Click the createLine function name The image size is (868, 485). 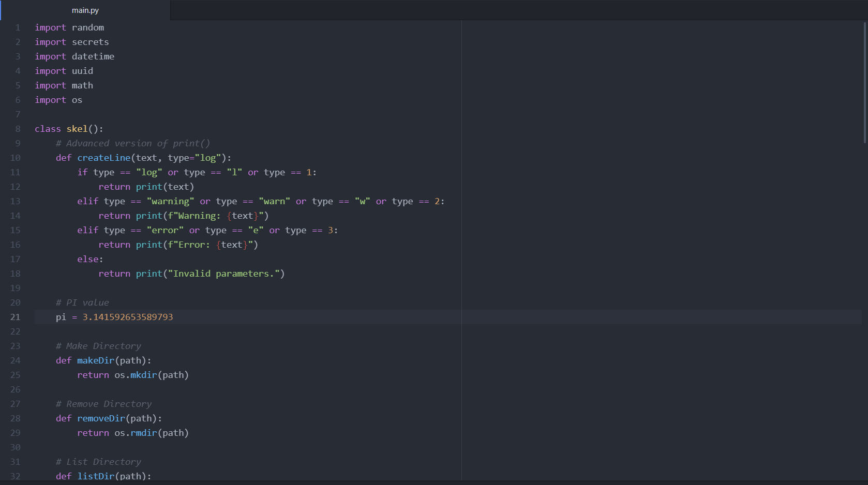[103, 158]
